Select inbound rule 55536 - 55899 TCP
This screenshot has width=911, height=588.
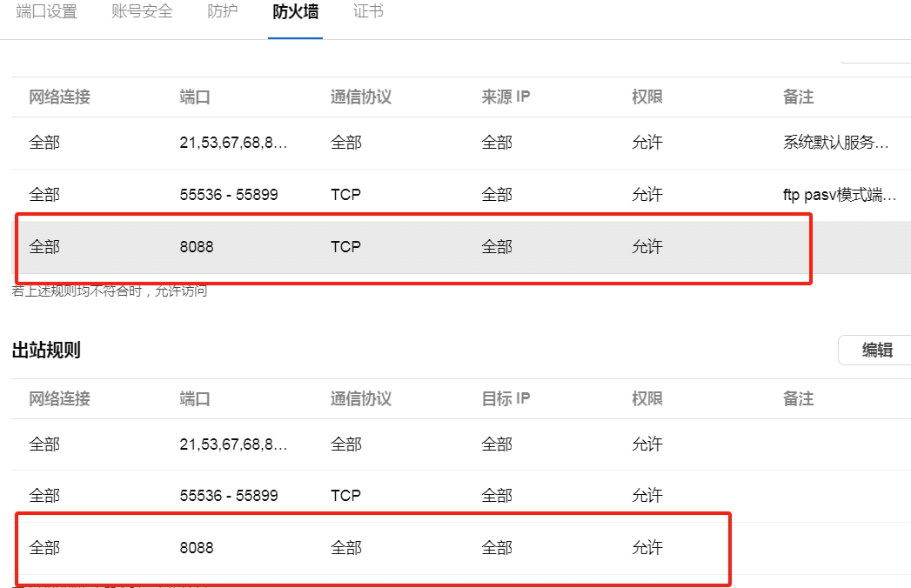click(461, 195)
